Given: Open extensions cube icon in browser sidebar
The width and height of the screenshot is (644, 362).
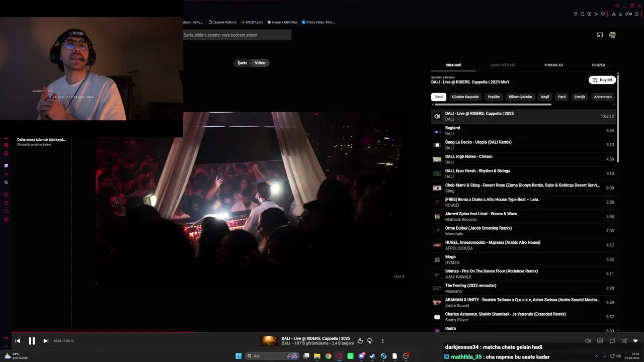Looking at the screenshot, I should 6,211.
